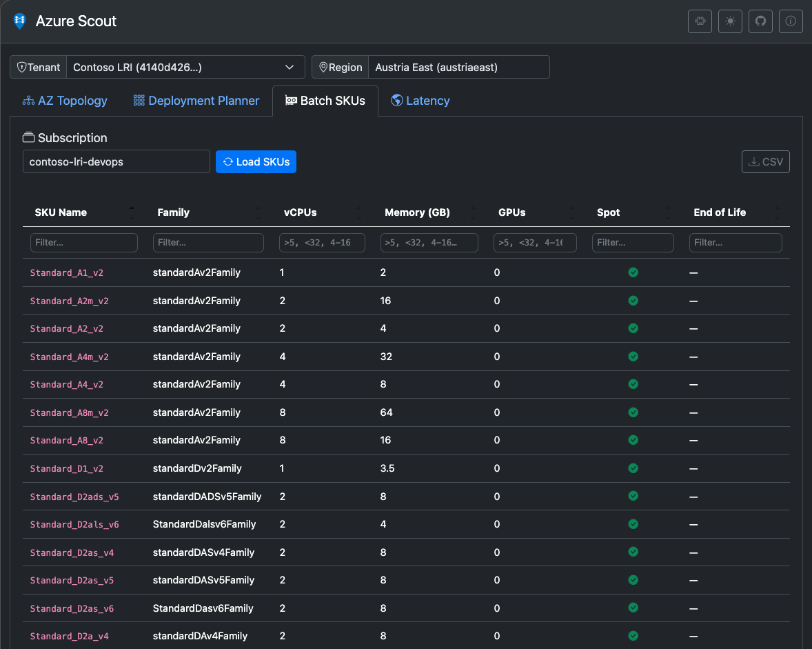This screenshot has height=649, width=812.
Task: Open the Standard_A4m_v2 SKU link
Action: tap(70, 357)
